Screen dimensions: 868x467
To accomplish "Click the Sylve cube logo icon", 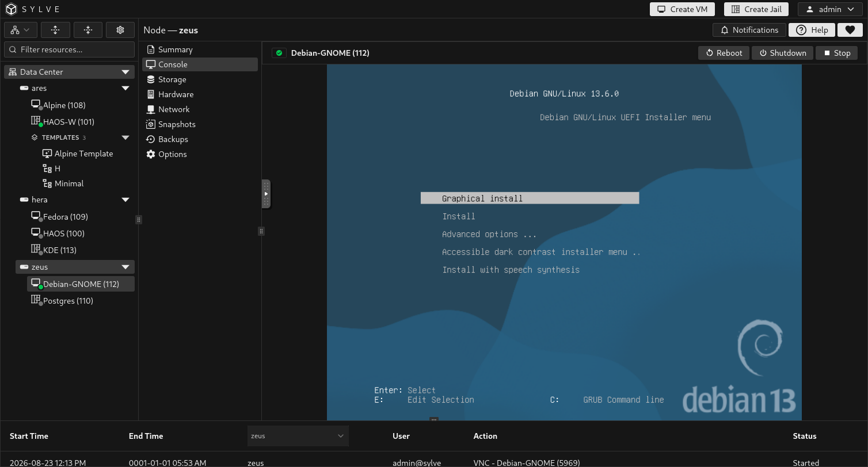I will tap(12, 9).
